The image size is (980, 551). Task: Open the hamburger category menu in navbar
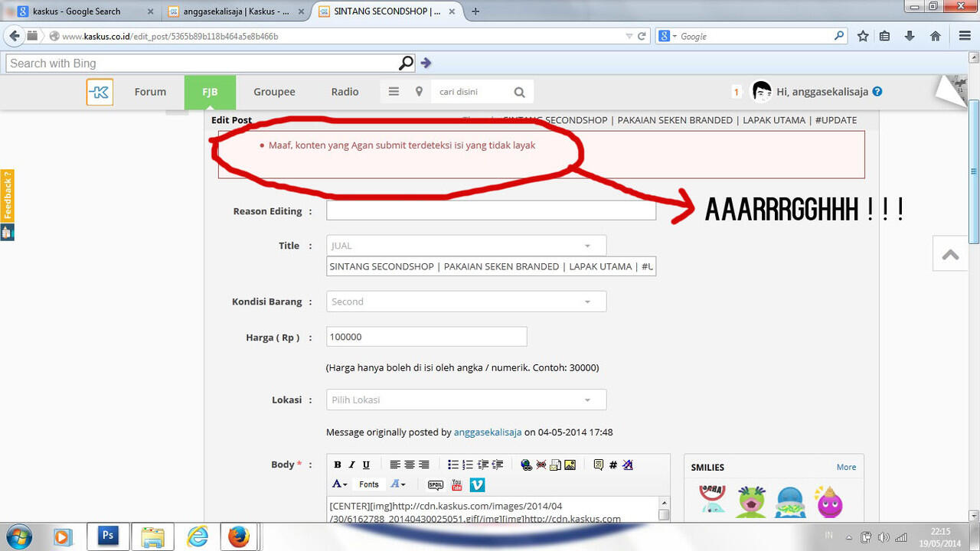394,92
